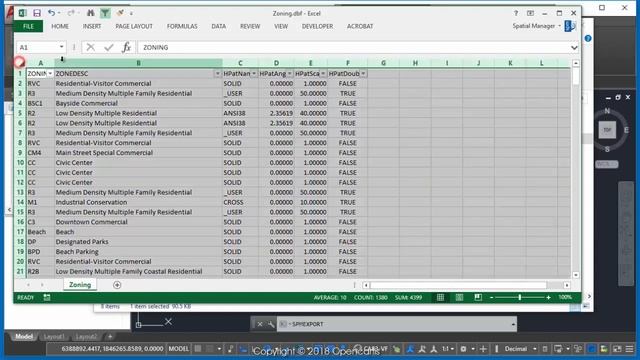Click the Select All corner button
The height and width of the screenshot is (360, 640).
pos(20,63)
